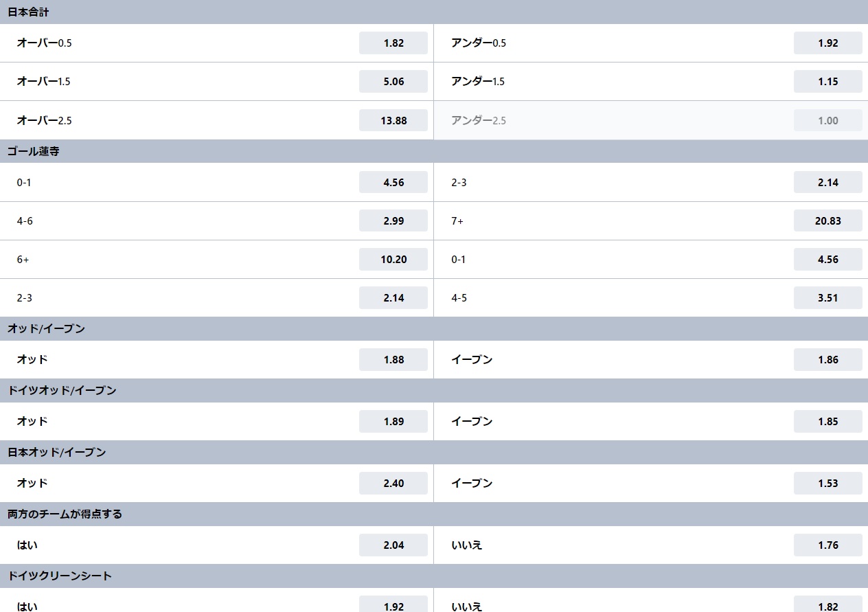Screen dimensions: 868x612
Task: Select アンダー0.5 odds 1.92
Action: (x=827, y=43)
